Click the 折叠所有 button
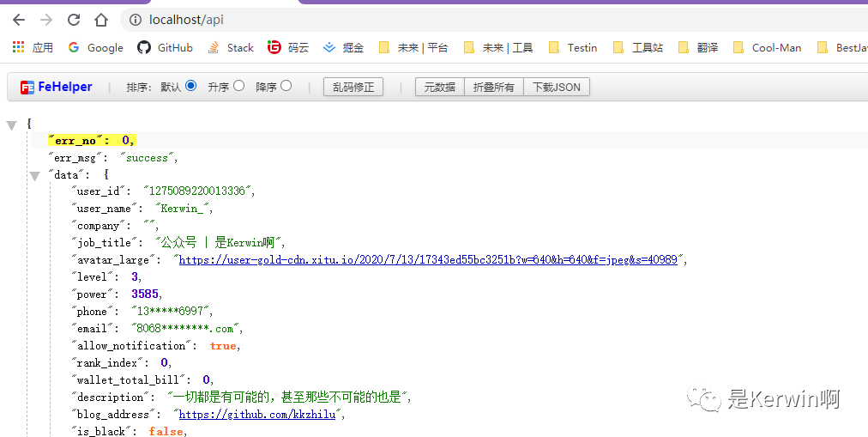Screen dimensions: 868x437 pyautogui.click(x=494, y=87)
